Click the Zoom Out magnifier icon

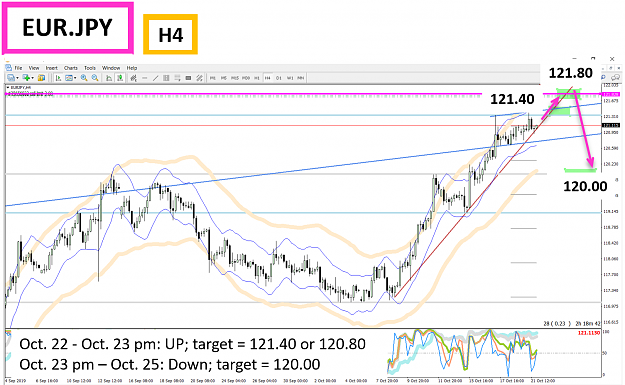(95, 78)
